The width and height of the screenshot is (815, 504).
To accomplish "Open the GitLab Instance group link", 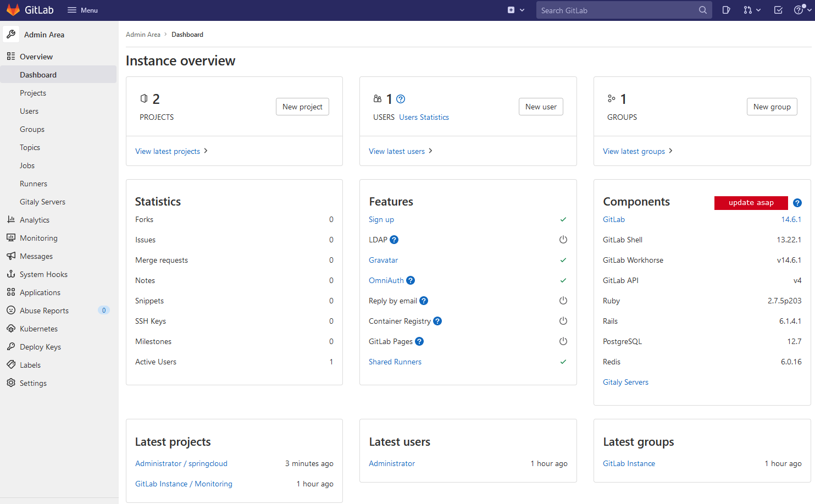I will coord(629,463).
